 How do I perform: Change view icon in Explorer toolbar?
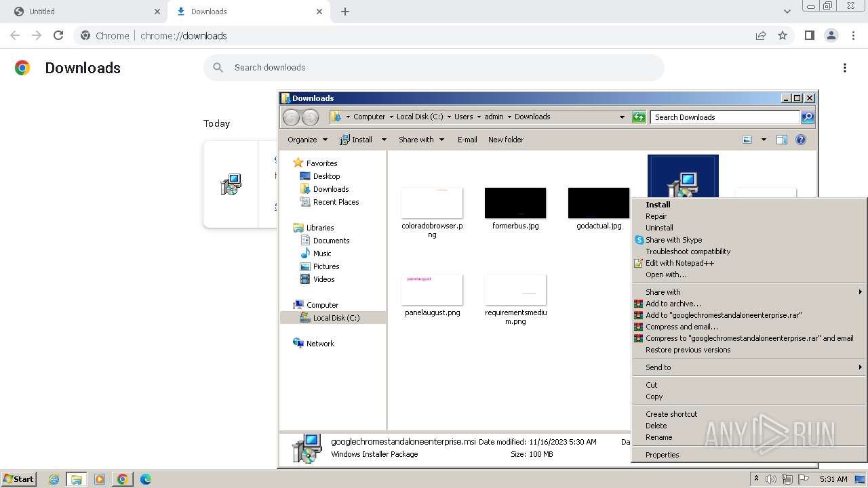pos(747,140)
